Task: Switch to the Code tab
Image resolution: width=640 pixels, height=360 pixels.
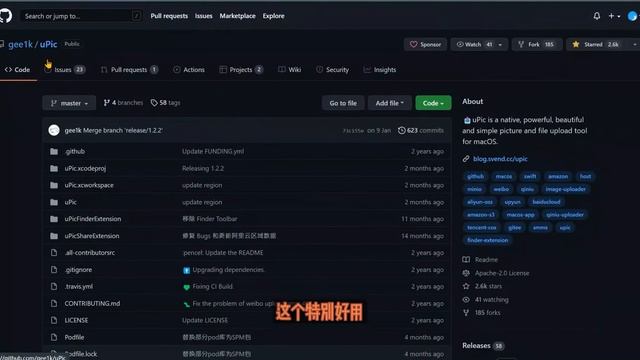Action: point(18,70)
